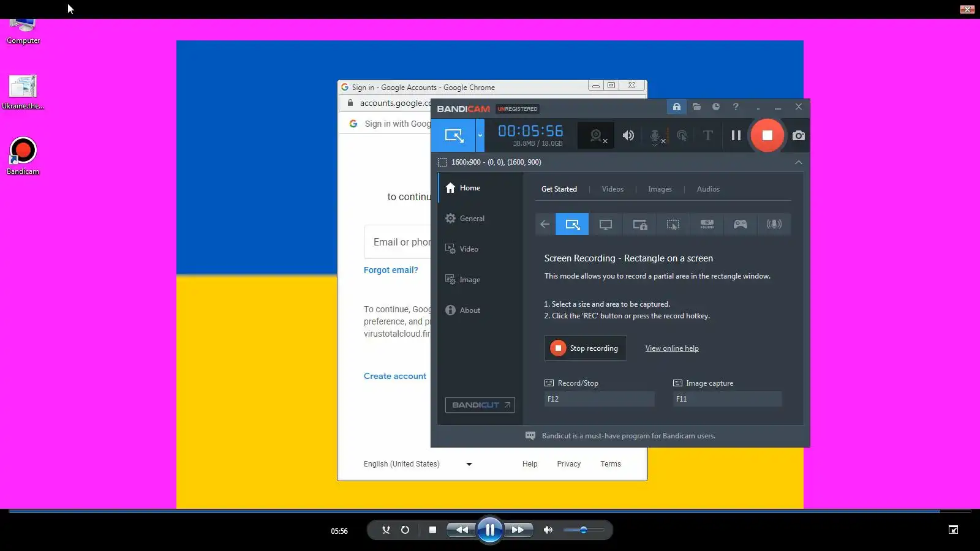Click the Help link on sign-in page
980x551 pixels.
point(530,464)
